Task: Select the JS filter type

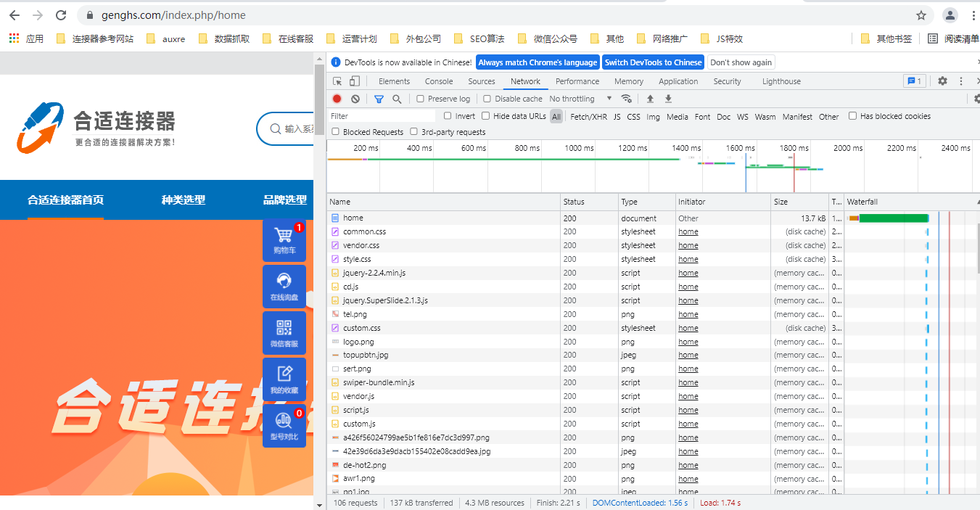Action: pyautogui.click(x=617, y=117)
